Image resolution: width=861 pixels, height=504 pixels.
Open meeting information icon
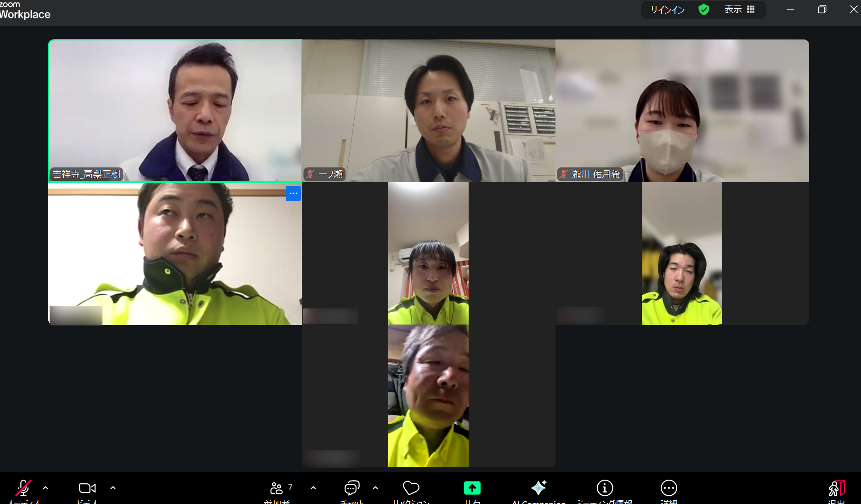point(605,488)
